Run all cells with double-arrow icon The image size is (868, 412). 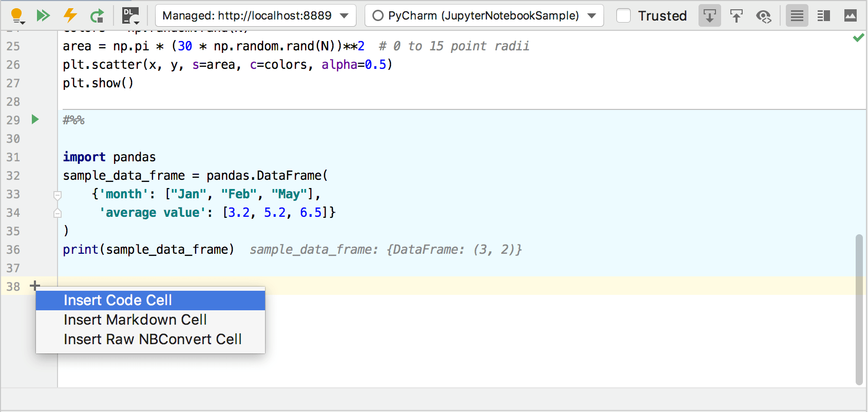tap(43, 16)
